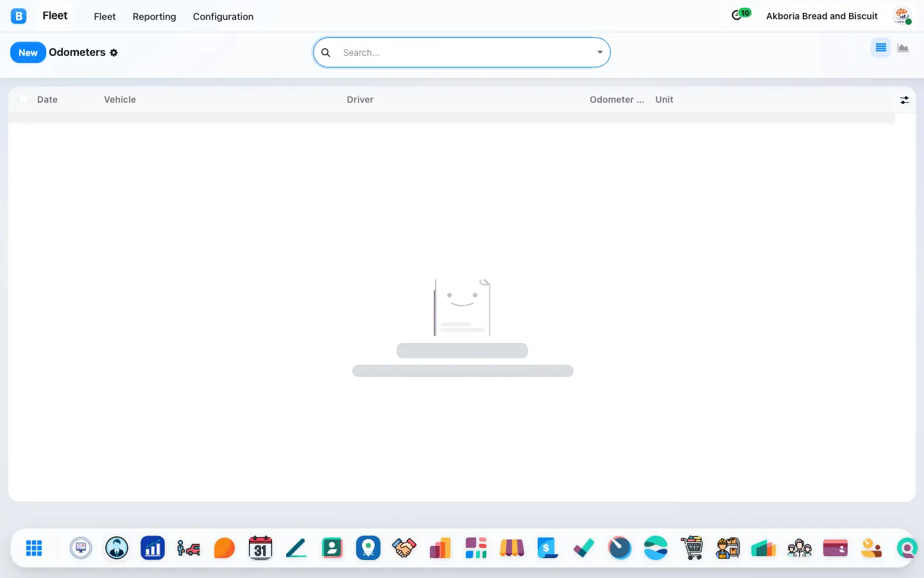Open the teal pen Sign app in the dock
924x578 pixels.
point(296,548)
